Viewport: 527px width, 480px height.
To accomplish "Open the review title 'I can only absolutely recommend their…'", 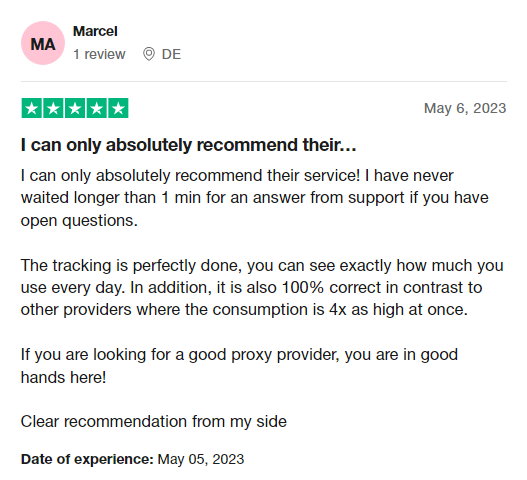I will pyautogui.click(x=189, y=145).
